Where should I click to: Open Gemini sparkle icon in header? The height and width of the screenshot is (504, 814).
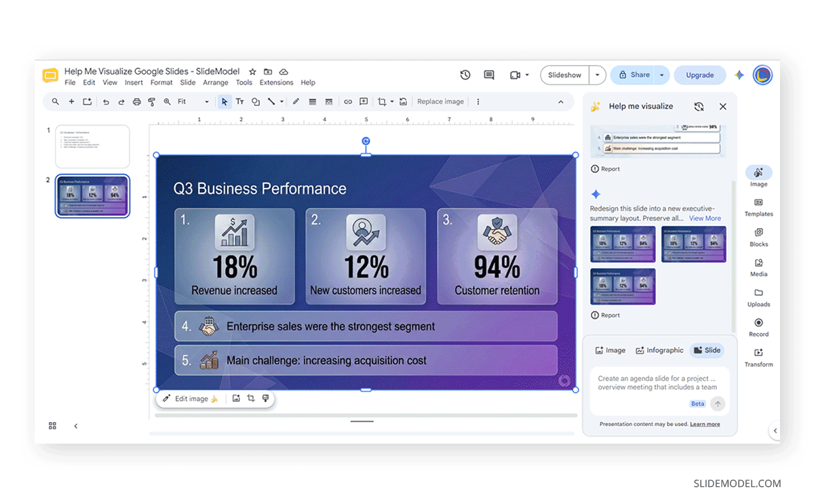click(x=739, y=75)
